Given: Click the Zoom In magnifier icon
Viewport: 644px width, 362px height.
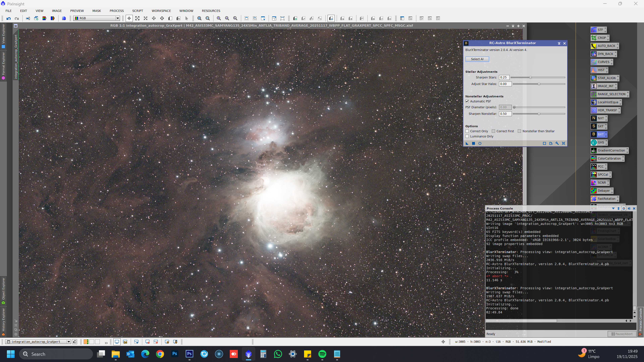Looking at the screenshot, I should [x=199, y=18].
